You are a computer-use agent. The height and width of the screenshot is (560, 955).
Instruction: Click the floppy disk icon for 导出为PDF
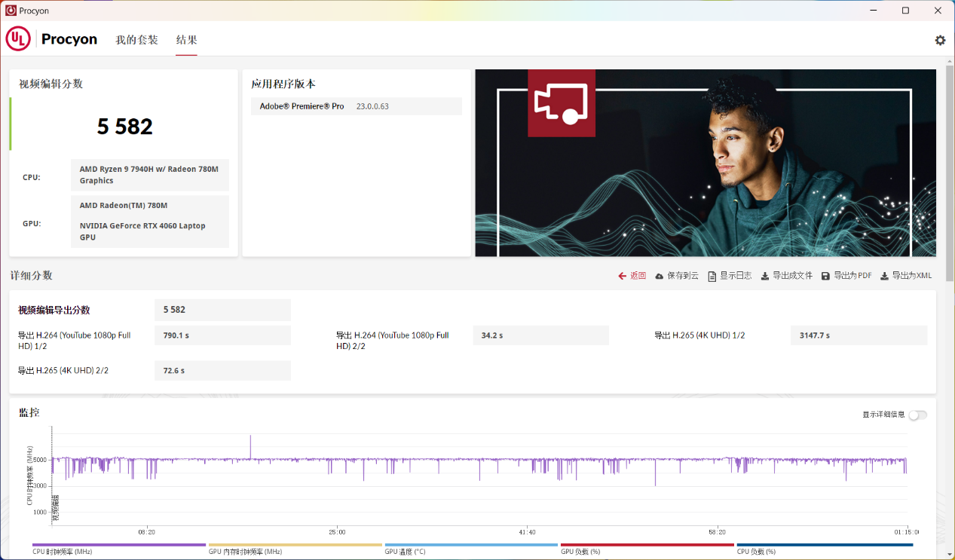[825, 276]
